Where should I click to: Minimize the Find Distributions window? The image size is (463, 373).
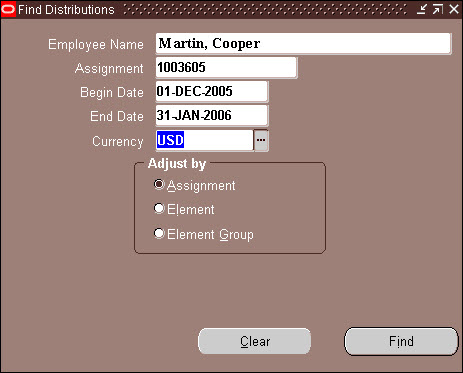pos(422,9)
